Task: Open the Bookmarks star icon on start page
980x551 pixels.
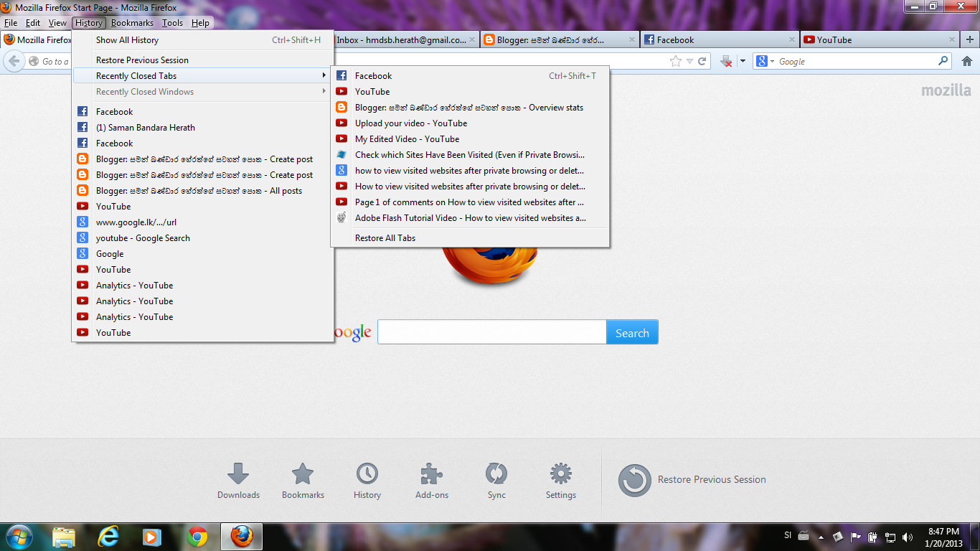Action: [303, 474]
